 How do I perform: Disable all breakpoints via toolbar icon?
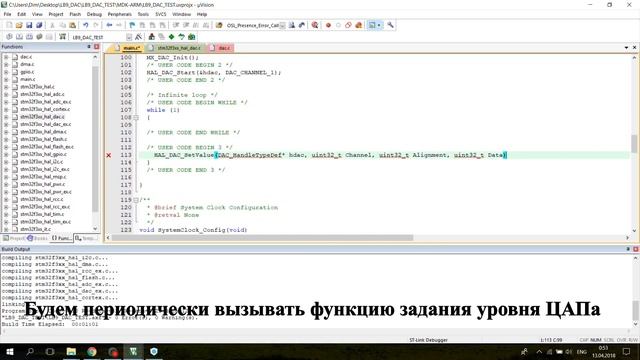point(348,25)
